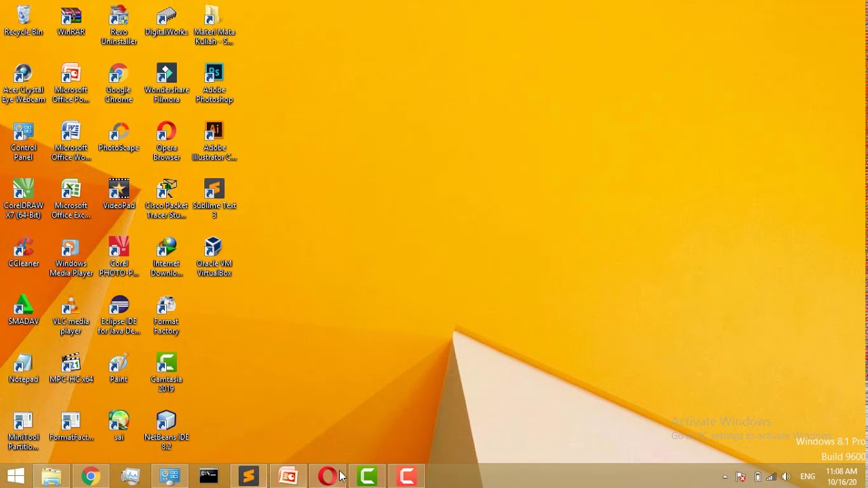Show hidden system tray icons

click(x=725, y=476)
